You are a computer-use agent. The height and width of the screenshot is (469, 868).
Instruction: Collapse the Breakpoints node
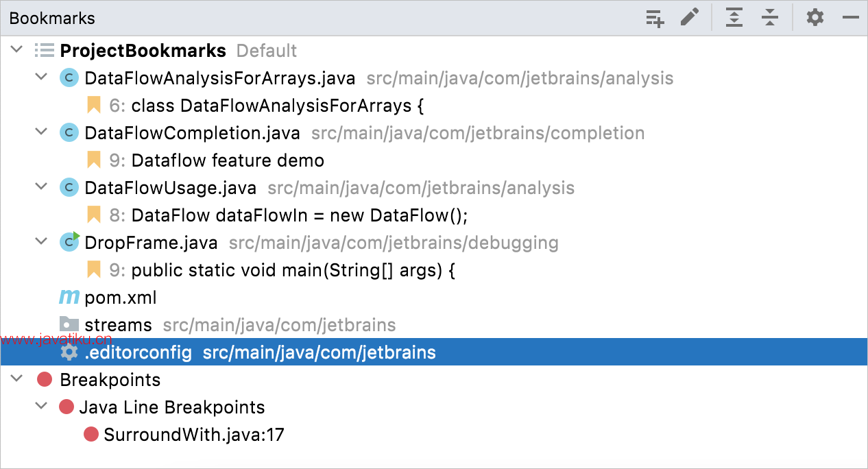17,380
